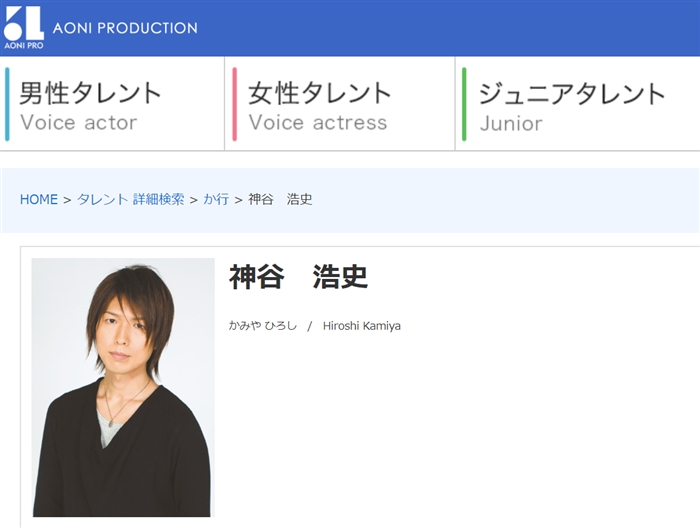Open the ジュニアタレント tab

572,93
